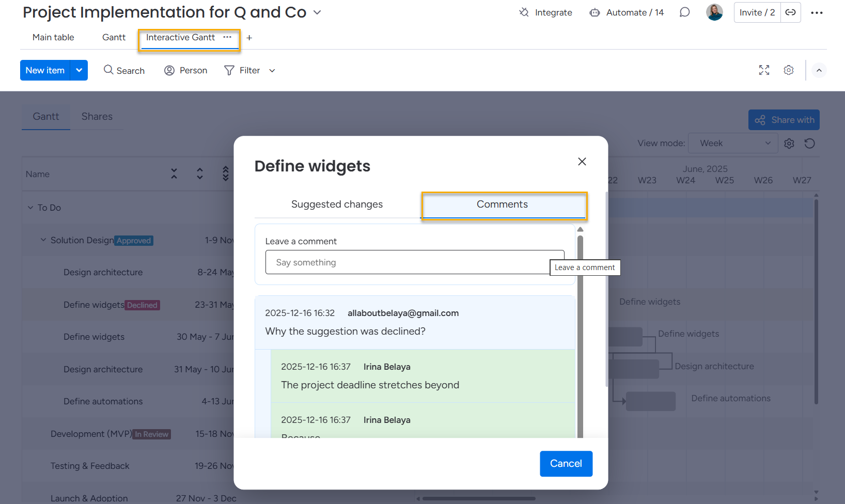Collapse the board header with the up chevron
Image resolution: width=845 pixels, height=504 pixels.
coord(819,70)
